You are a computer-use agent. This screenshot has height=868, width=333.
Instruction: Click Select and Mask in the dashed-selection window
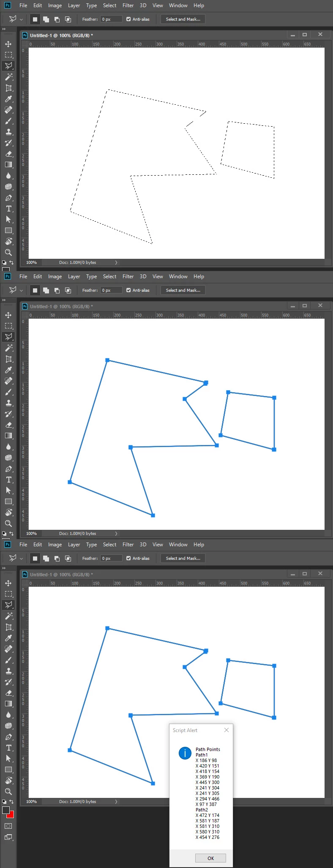183,19
